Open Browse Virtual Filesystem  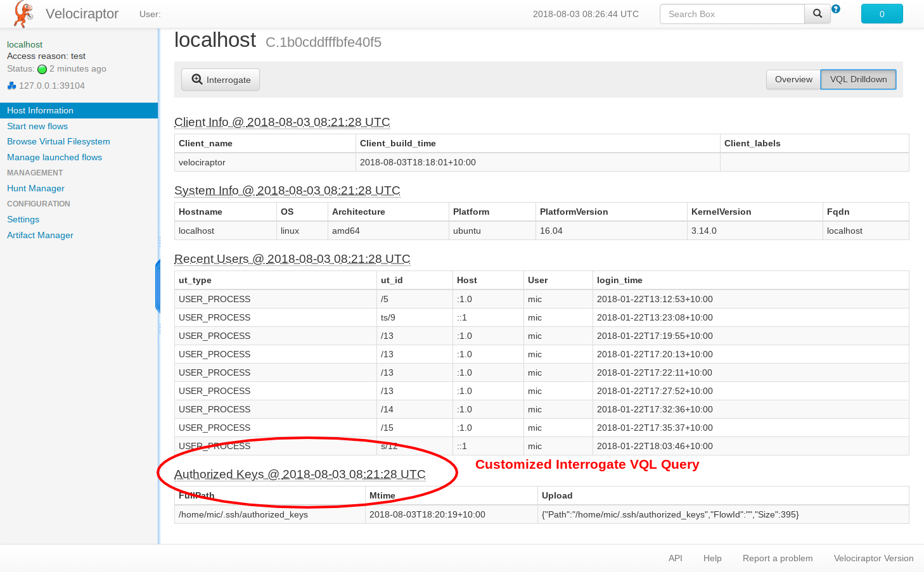pyautogui.click(x=58, y=141)
